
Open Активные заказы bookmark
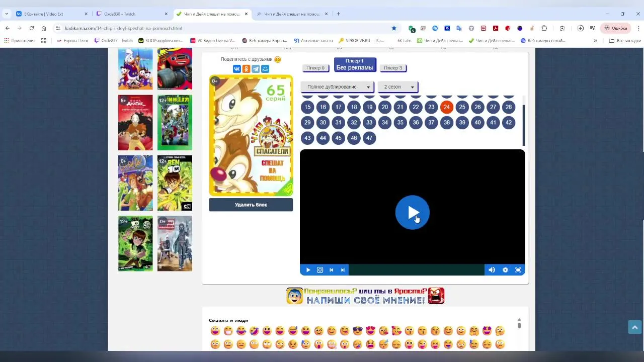[312, 41]
